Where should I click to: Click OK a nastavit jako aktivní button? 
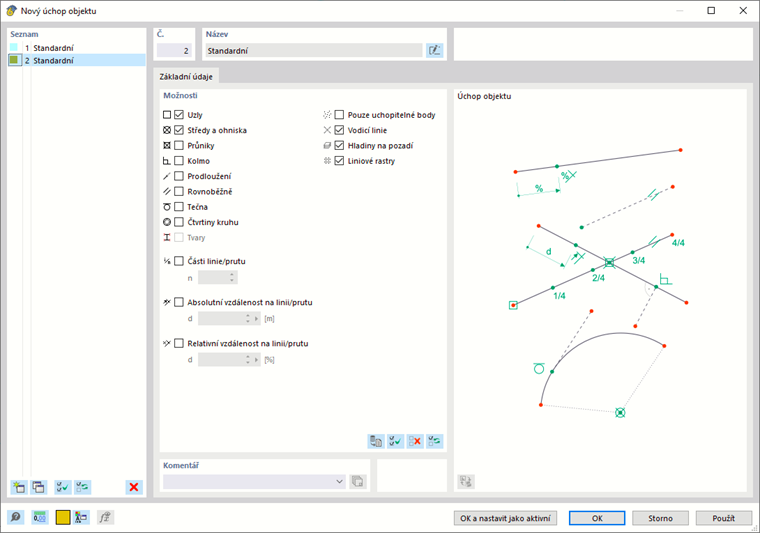[505, 518]
